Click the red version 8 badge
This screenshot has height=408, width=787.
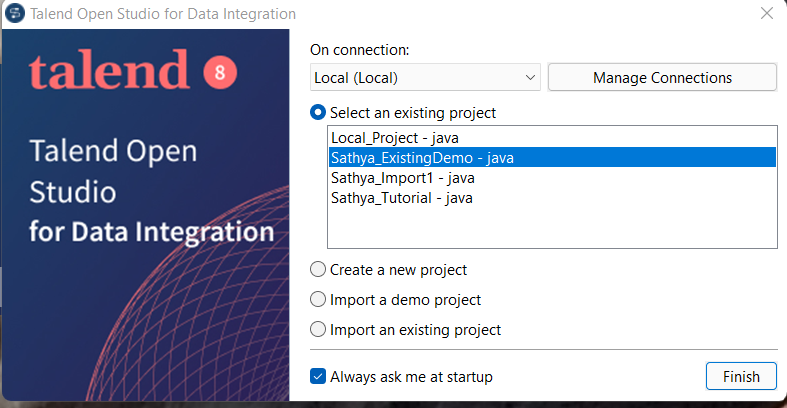coord(219,72)
